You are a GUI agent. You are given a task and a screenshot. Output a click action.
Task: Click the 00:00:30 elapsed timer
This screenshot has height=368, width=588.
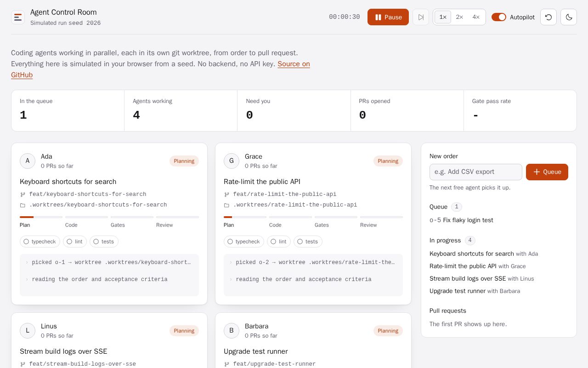coord(345,17)
